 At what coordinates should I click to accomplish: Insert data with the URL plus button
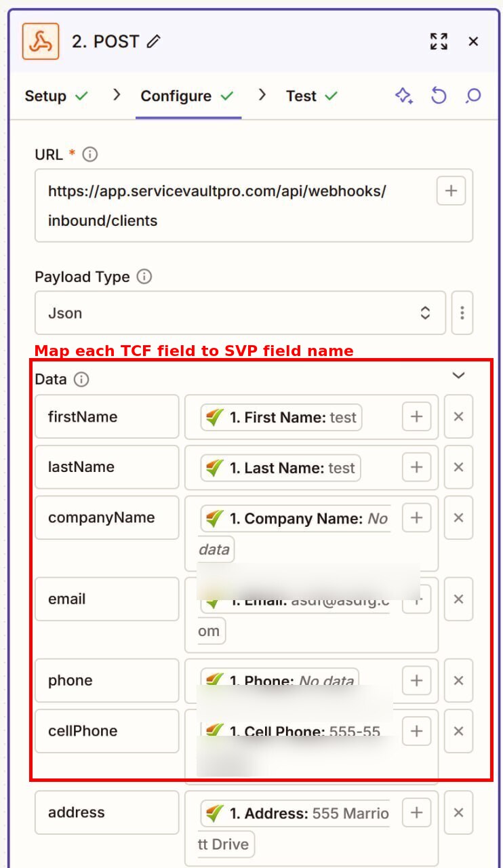click(451, 191)
